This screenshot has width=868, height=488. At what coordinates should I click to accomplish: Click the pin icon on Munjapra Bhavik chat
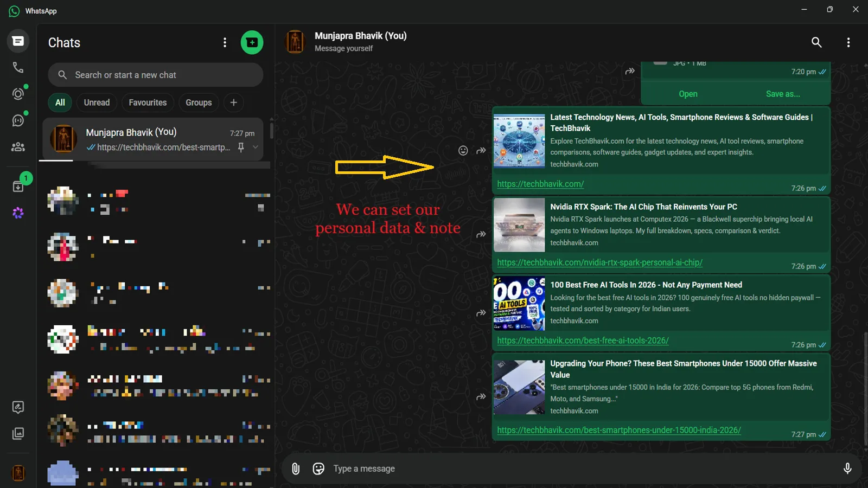[241, 147]
